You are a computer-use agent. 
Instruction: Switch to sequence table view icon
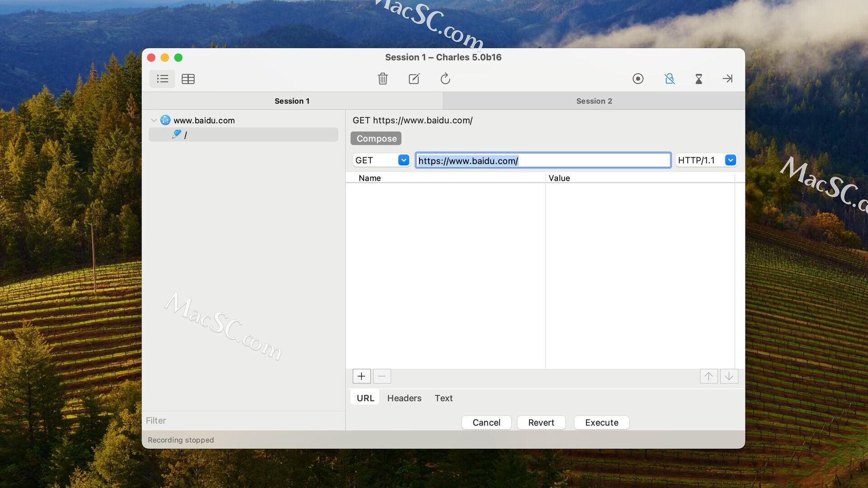(x=188, y=79)
